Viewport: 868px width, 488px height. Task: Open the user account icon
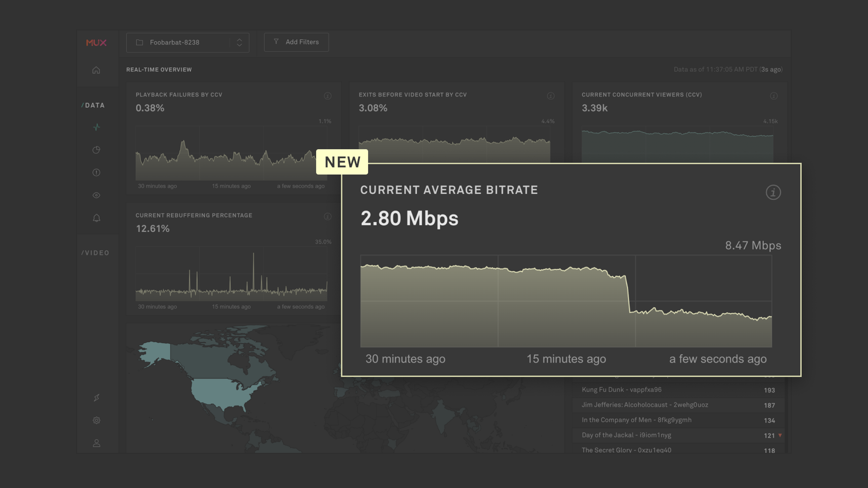point(96,443)
